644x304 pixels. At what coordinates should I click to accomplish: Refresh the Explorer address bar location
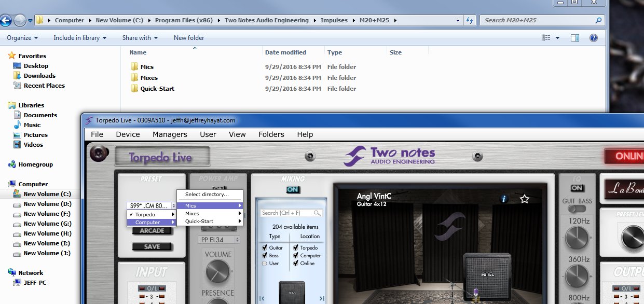pyautogui.click(x=470, y=20)
